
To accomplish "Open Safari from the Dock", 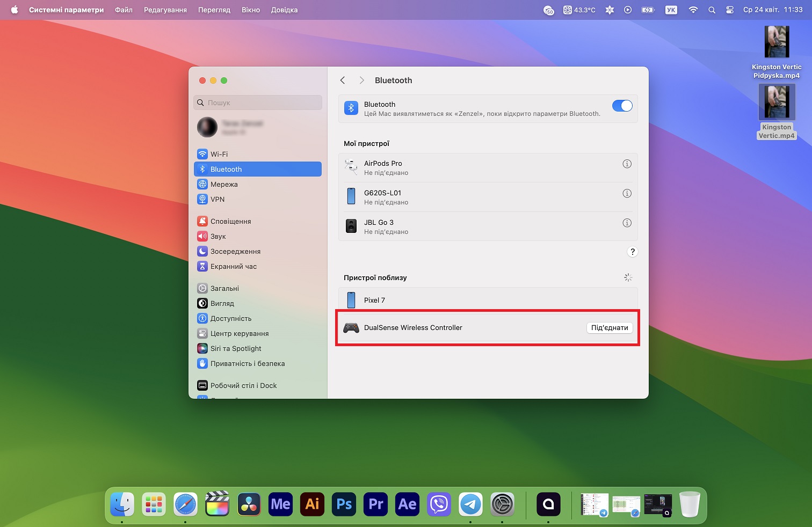I will point(185,504).
